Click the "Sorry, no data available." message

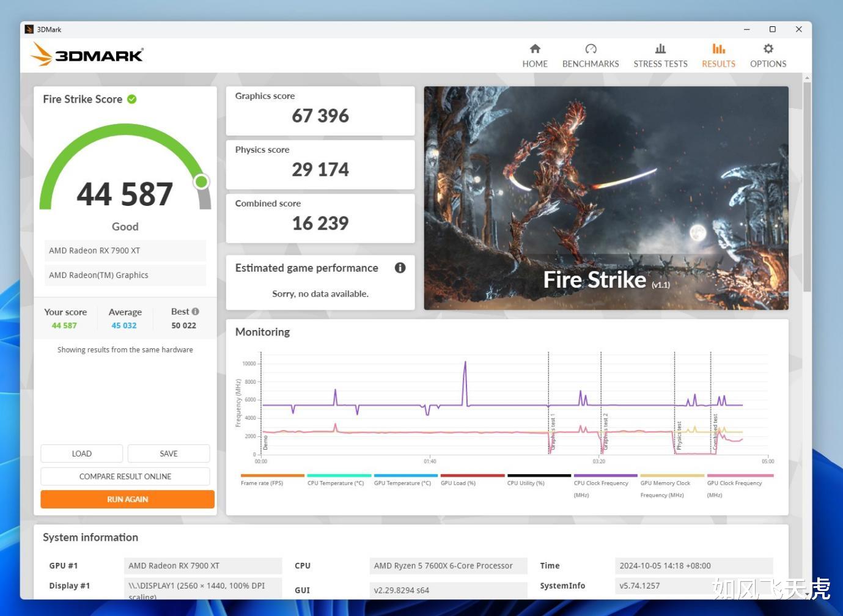pos(320,294)
